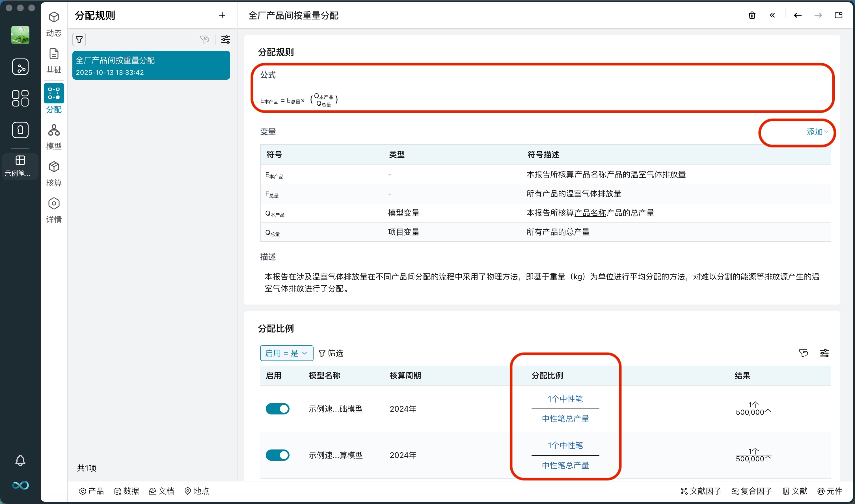
Task: Open notifications via the bell icon
Action: pyautogui.click(x=20, y=460)
